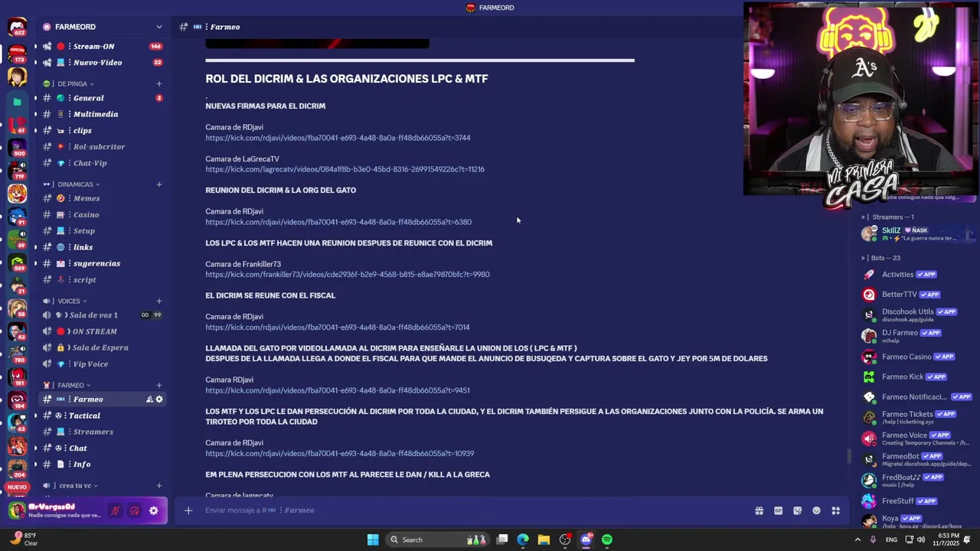Open the Apps launcher in message bar
The width and height of the screenshot is (980, 551).
pyautogui.click(x=836, y=510)
